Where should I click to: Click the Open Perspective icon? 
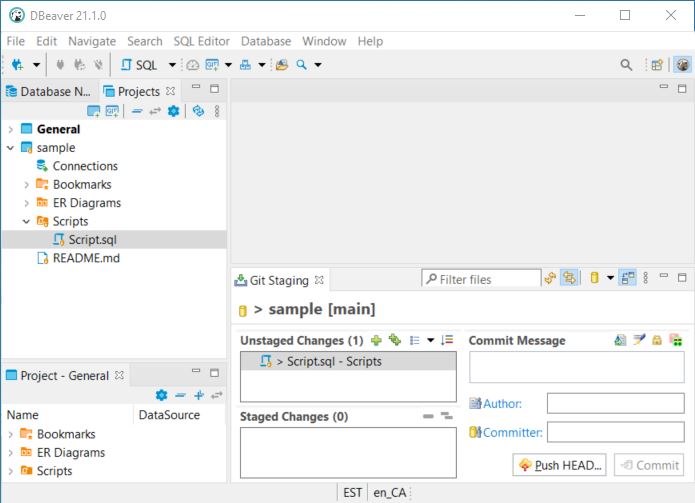[x=657, y=65]
